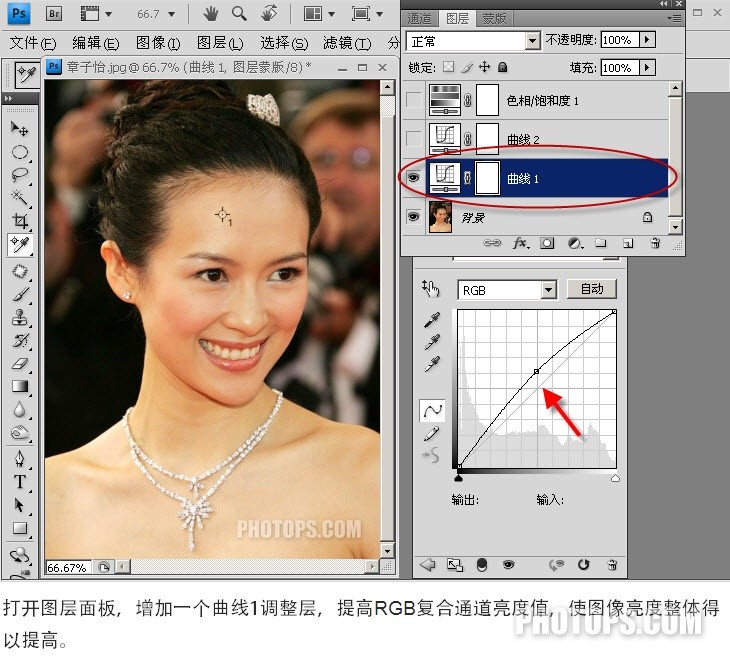Select the History Brush tool

(20, 341)
